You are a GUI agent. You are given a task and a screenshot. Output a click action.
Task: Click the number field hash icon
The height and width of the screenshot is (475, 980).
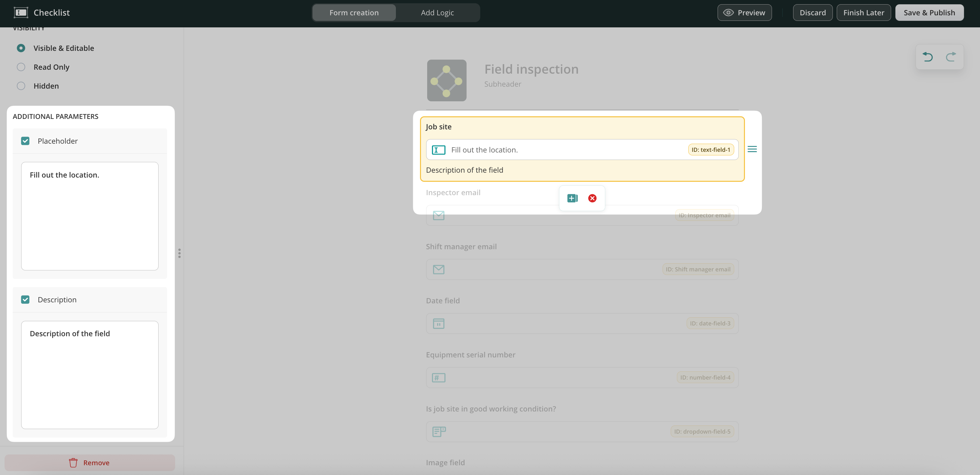coord(439,378)
